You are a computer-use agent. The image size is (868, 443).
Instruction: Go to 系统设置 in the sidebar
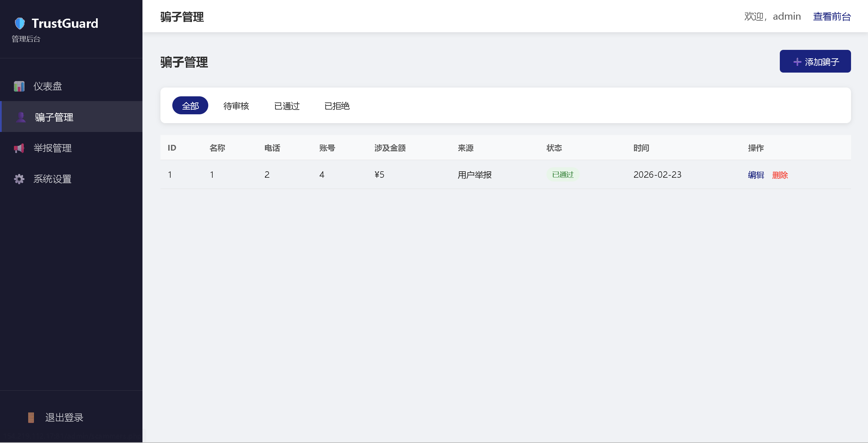click(52, 179)
